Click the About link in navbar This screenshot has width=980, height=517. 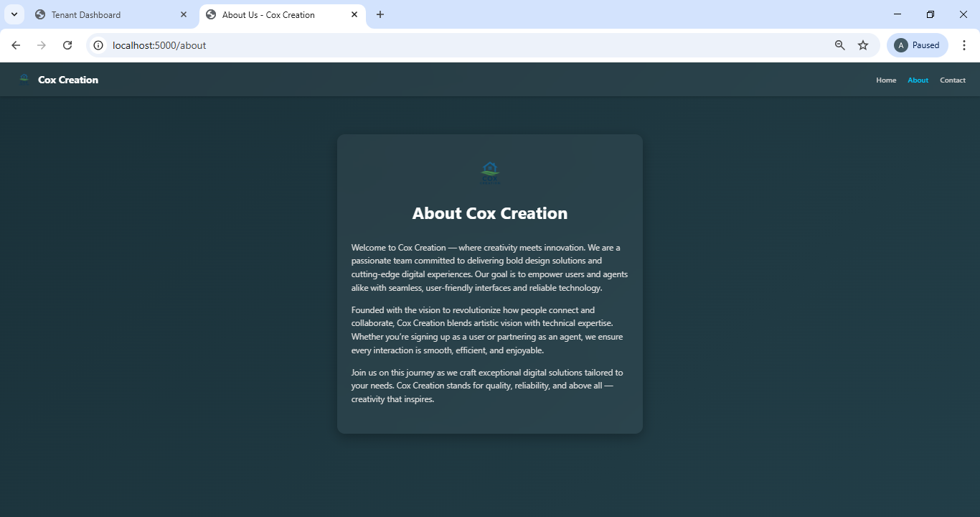click(918, 80)
